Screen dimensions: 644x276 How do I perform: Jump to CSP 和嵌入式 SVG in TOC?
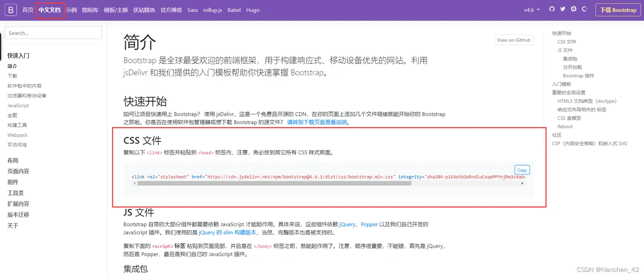click(590, 143)
